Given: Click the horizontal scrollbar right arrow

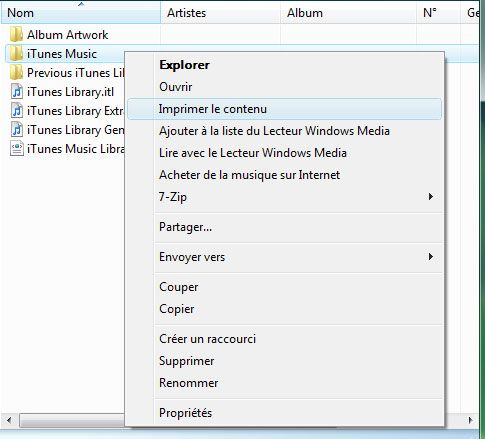Looking at the screenshot, I should pyautogui.click(x=470, y=420).
